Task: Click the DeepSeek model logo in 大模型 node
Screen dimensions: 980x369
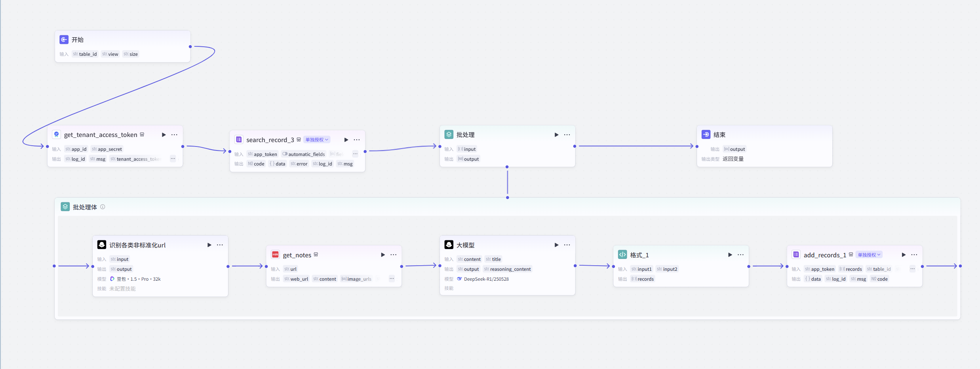Action: coord(459,279)
